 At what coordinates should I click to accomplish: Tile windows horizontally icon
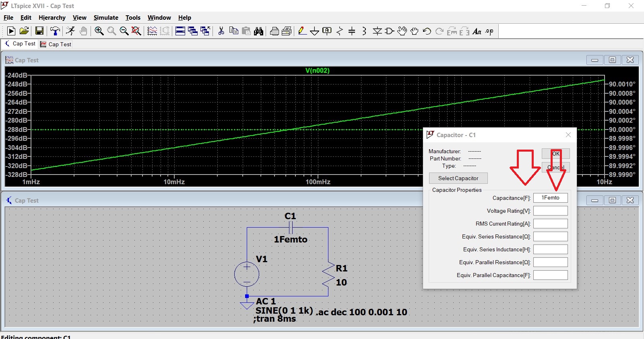[180, 31]
